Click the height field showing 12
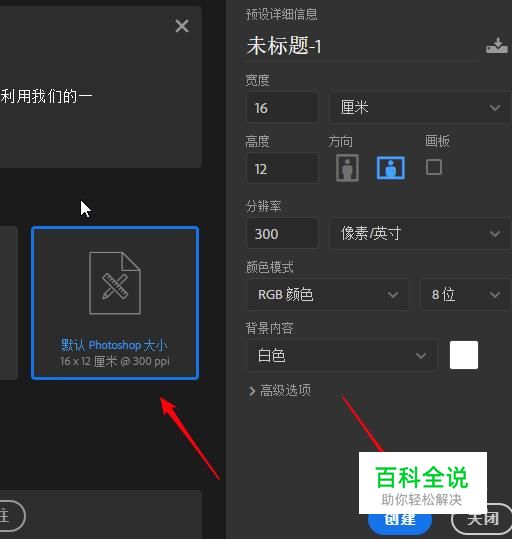The width and height of the screenshot is (512, 539). click(282, 168)
